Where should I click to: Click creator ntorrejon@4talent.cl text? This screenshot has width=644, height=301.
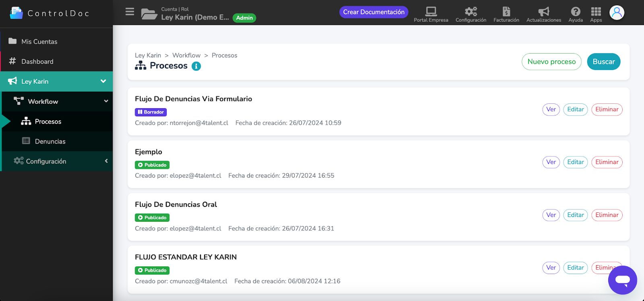[199, 123]
